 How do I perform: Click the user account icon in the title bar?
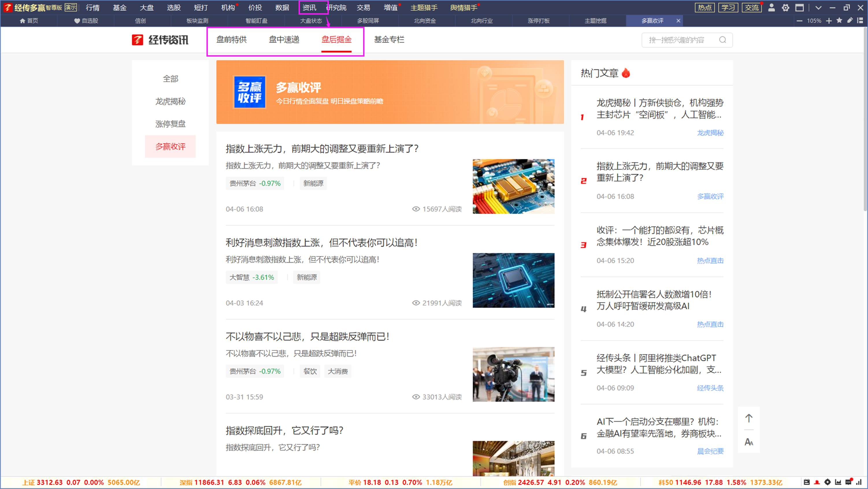pos(771,8)
